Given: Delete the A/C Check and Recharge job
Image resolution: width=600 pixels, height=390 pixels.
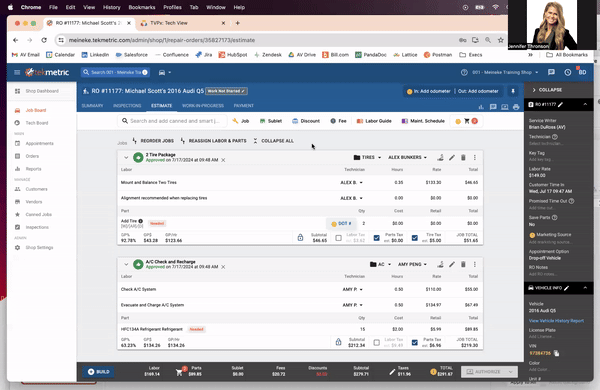Looking at the screenshot, I should coord(463,264).
